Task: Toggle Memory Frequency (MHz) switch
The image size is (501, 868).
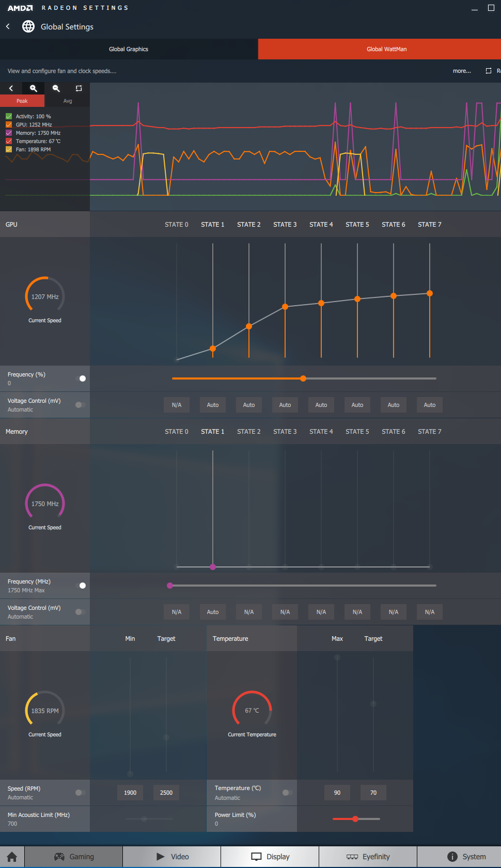Action: click(81, 586)
